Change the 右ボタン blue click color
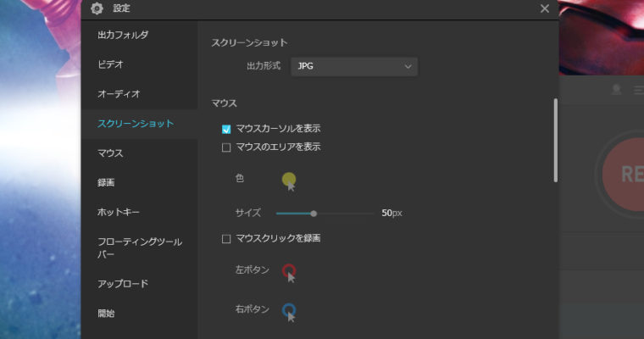The image size is (644, 339). (x=289, y=312)
